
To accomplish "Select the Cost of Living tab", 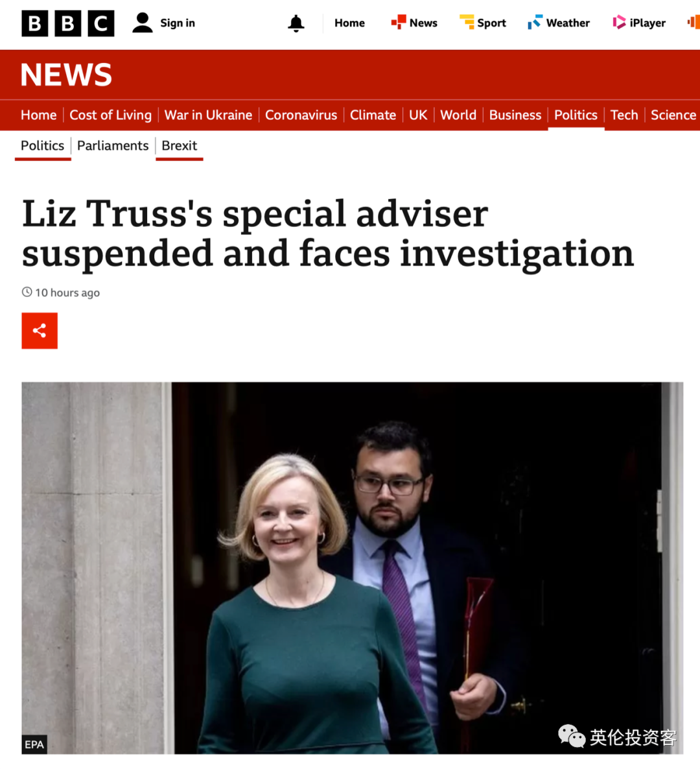I will [111, 115].
